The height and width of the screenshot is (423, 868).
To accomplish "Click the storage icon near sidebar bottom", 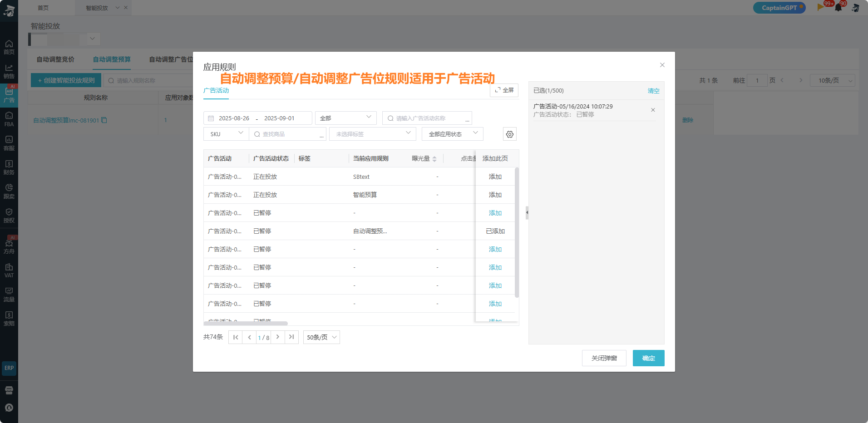I will click(x=9, y=390).
